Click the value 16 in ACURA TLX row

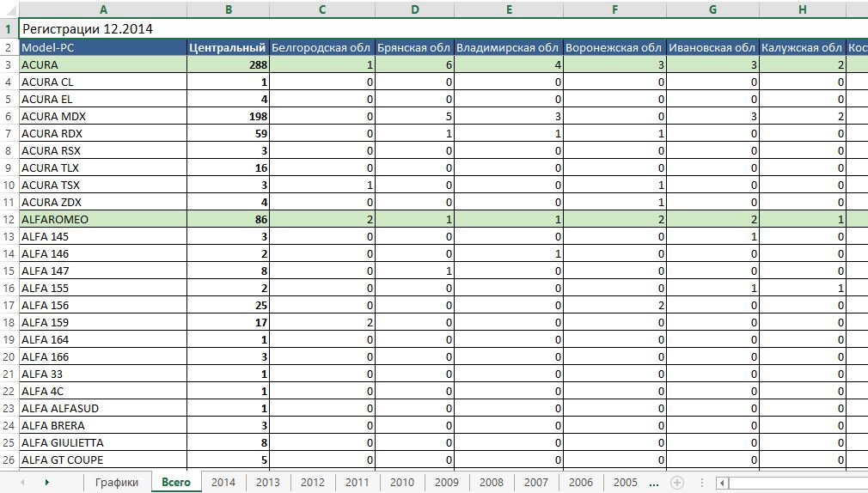pos(228,167)
